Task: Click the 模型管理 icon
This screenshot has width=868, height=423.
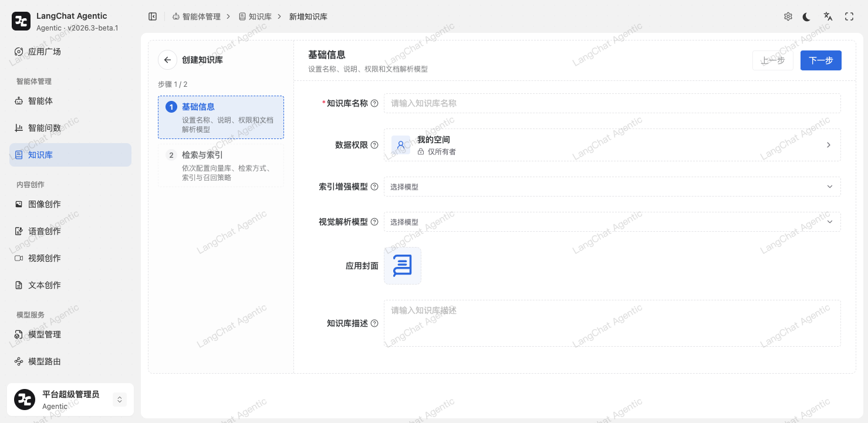Action: point(19,334)
